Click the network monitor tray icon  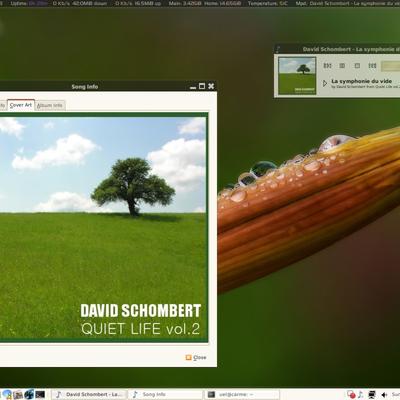point(372,395)
